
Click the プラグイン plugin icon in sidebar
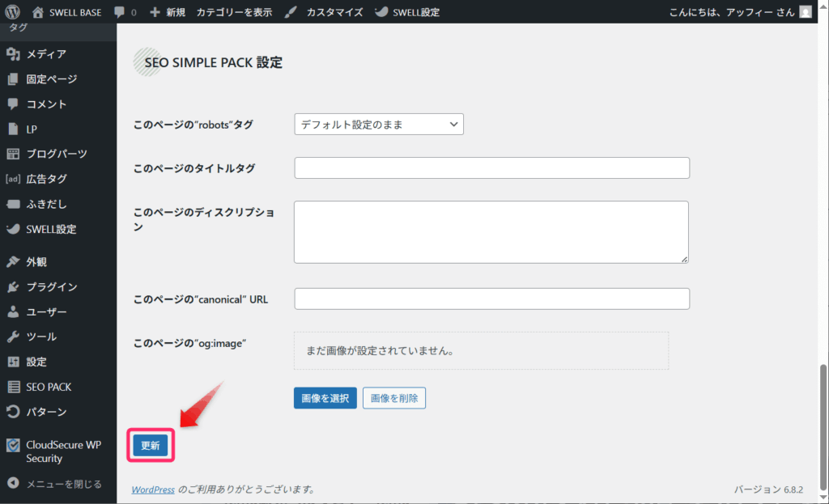tap(13, 287)
